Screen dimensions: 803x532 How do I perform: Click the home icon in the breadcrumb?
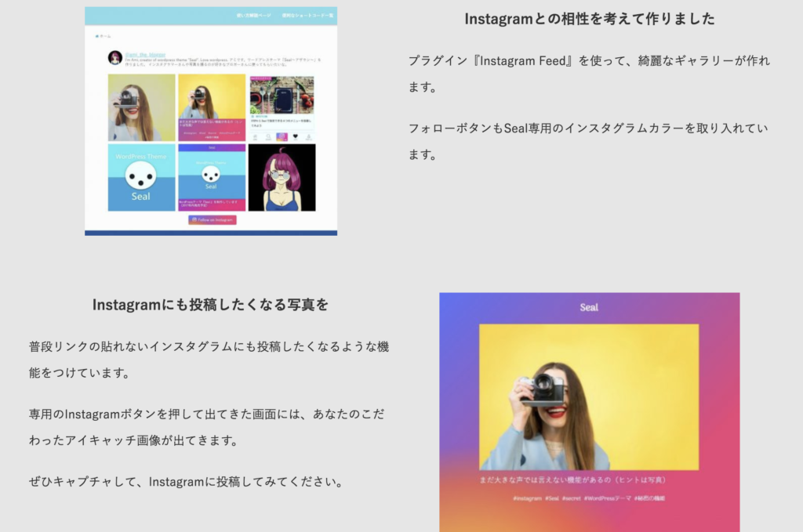(x=97, y=37)
